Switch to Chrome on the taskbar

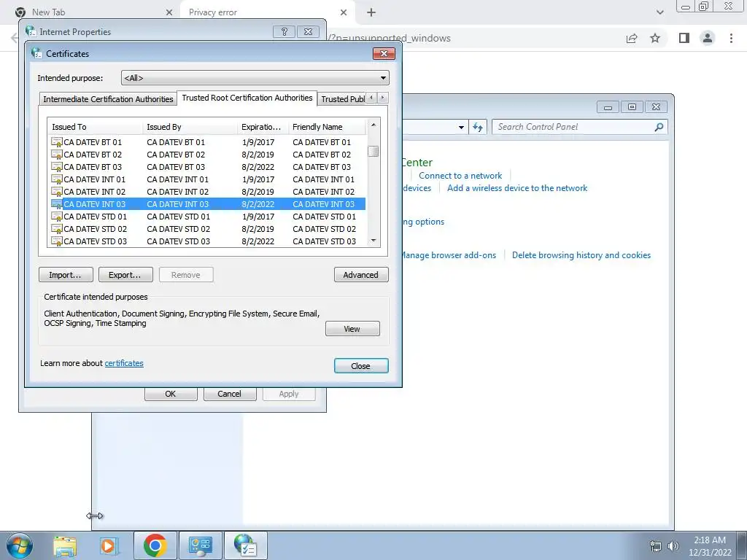(x=155, y=545)
